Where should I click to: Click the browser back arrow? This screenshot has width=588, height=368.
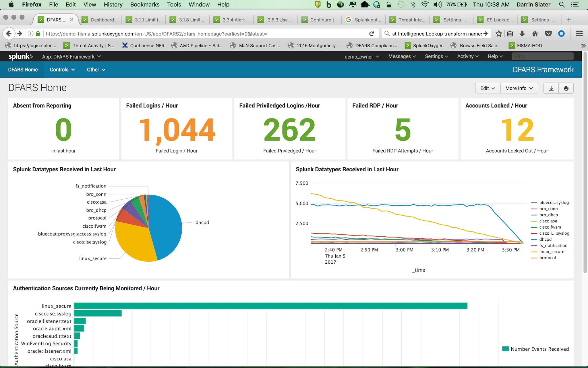[9, 34]
